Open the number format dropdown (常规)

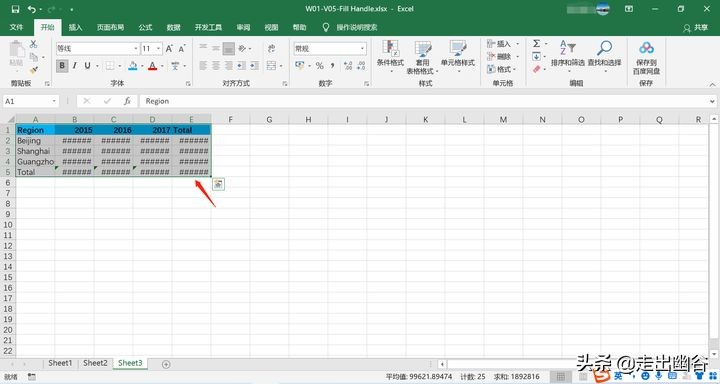click(x=362, y=48)
